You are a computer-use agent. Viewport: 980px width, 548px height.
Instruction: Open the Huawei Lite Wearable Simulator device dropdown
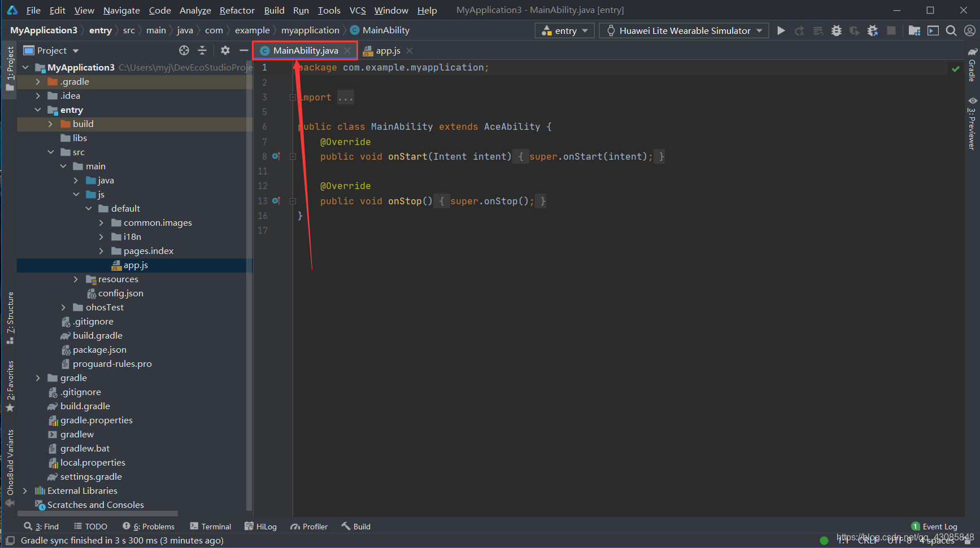coord(684,30)
